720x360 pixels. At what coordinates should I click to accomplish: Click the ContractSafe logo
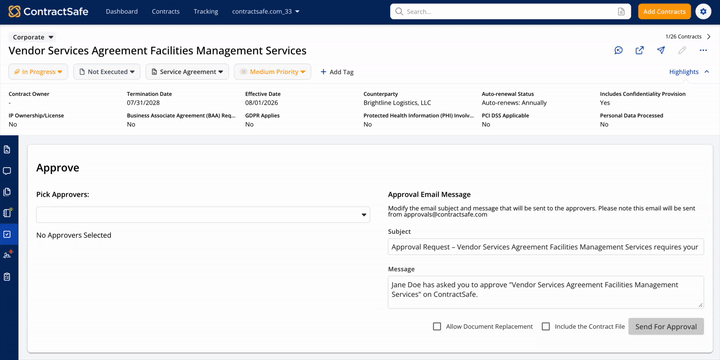point(48,11)
